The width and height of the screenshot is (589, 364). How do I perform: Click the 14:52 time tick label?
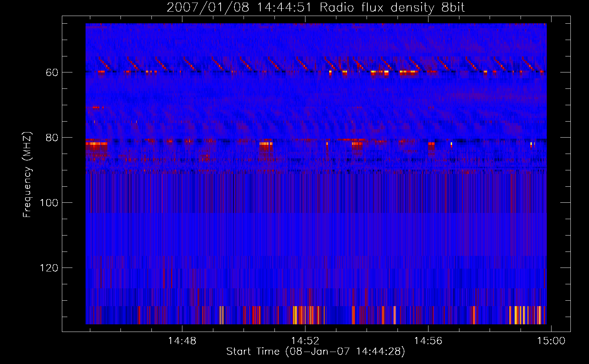click(305, 341)
